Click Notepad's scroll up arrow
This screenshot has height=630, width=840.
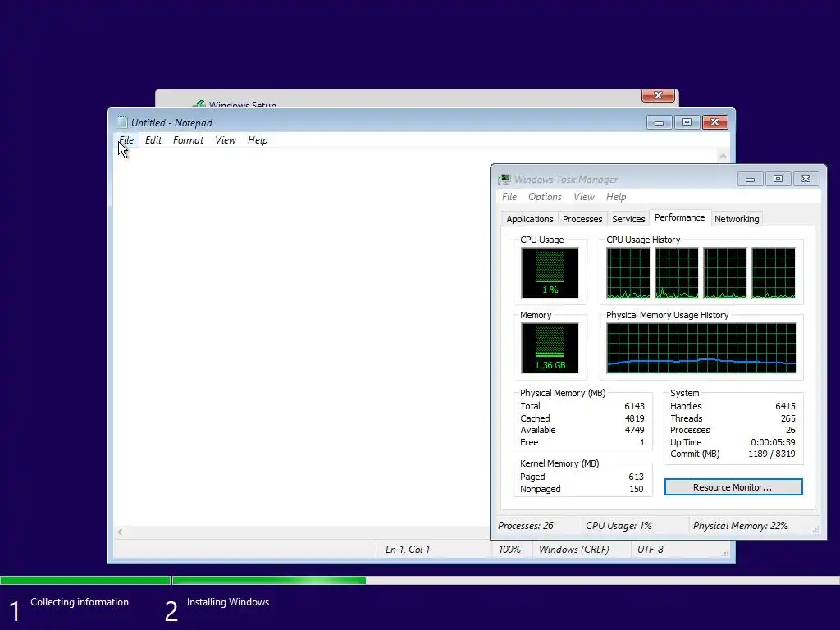coord(723,156)
